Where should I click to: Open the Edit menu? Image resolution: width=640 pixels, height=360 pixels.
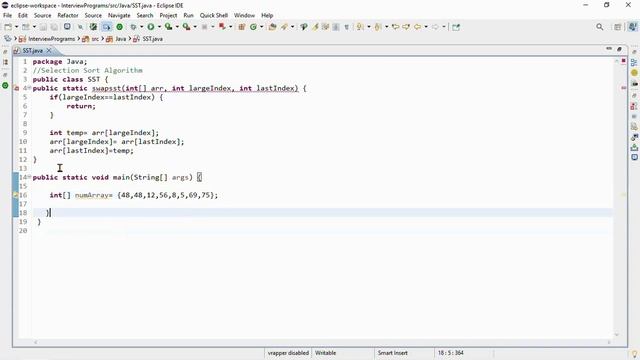(22, 15)
